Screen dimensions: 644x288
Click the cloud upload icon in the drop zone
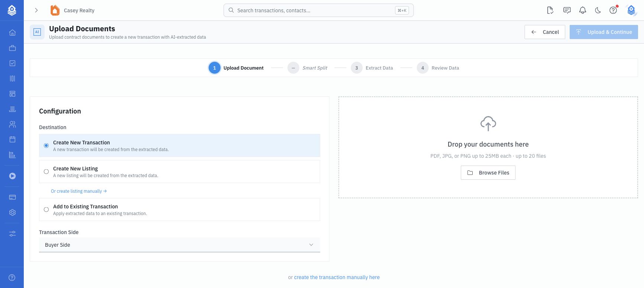488,124
